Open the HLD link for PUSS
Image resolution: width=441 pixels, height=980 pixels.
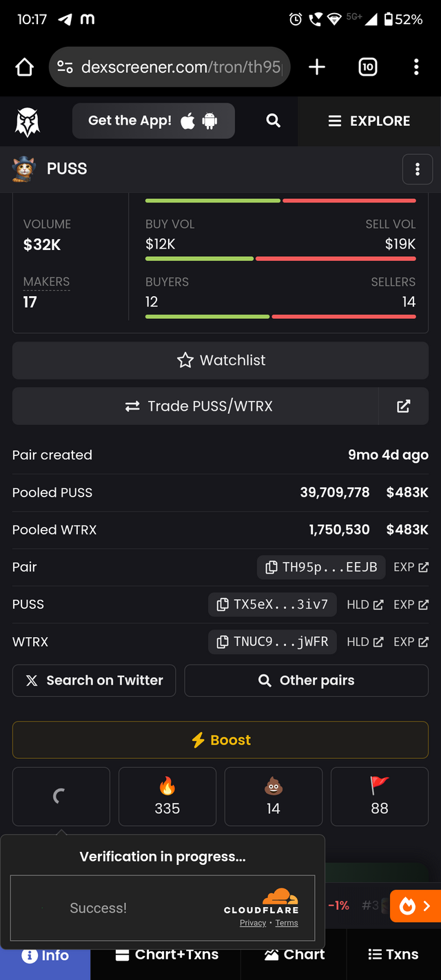tap(365, 605)
